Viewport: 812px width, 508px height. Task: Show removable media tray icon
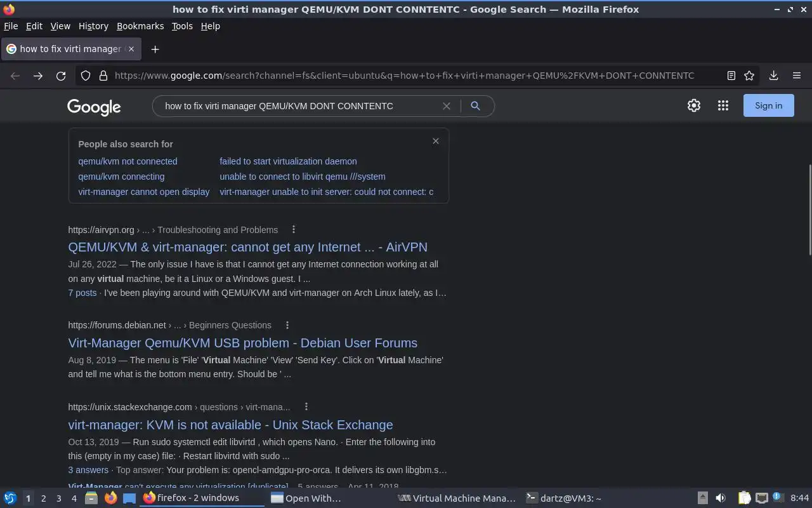702,498
